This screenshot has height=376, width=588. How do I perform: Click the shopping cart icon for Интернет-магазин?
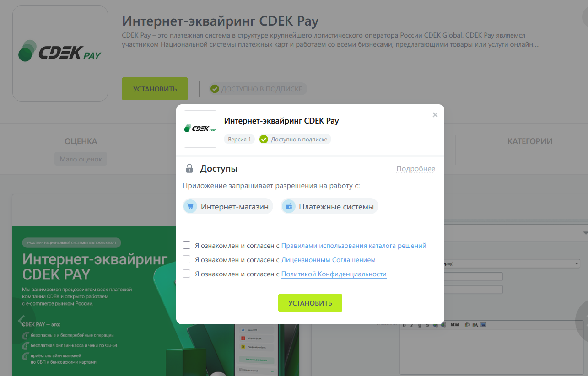pyautogui.click(x=190, y=206)
